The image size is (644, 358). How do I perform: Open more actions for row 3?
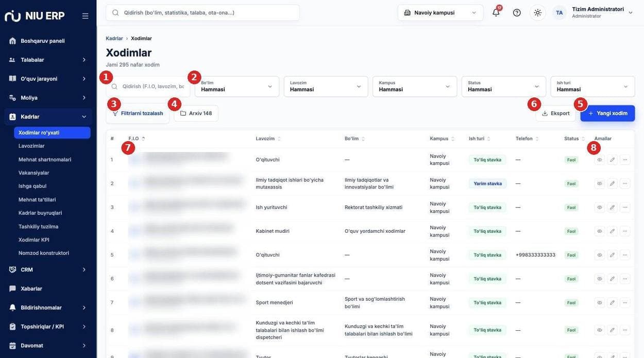pyautogui.click(x=625, y=207)
